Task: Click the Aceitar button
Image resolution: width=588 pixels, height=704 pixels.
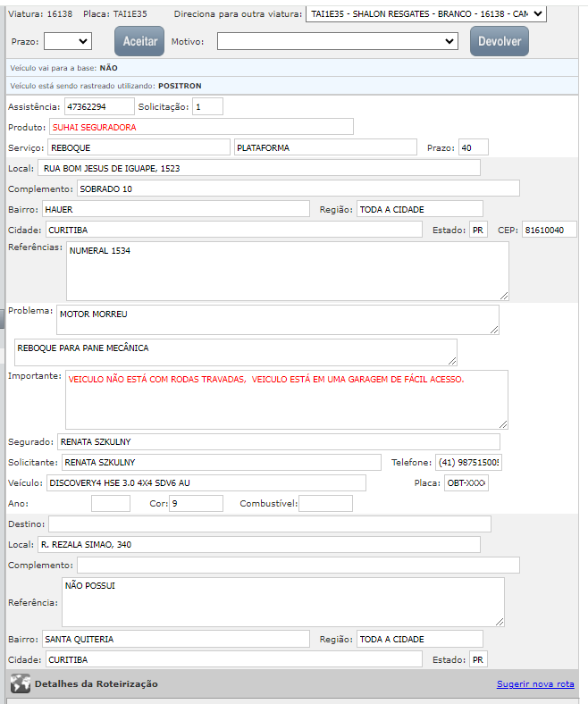Action: click(139, 41)
